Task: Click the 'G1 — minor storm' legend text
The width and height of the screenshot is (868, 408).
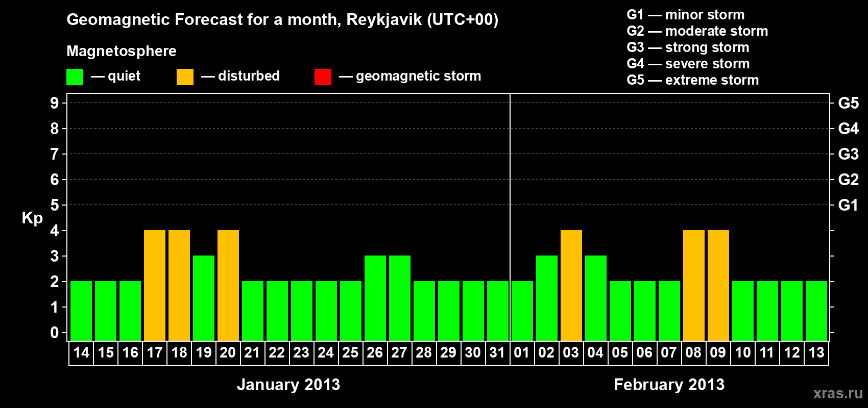Action: point(686,15)
